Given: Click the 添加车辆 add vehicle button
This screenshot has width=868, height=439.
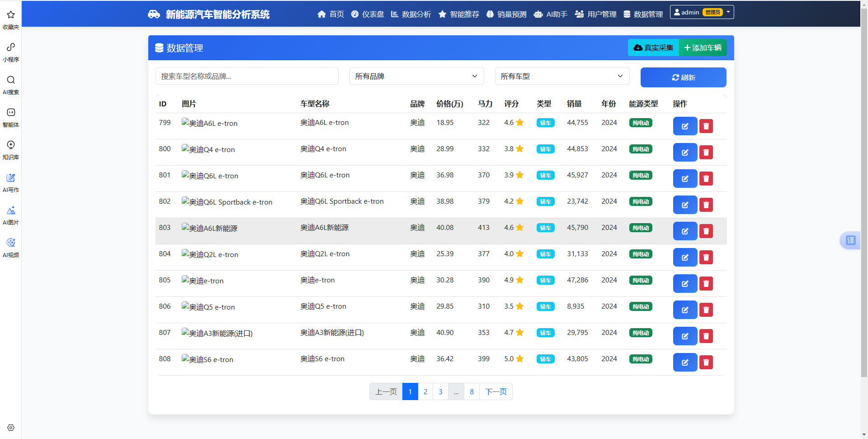Looking at the screenshot, I should pos(703,48).
